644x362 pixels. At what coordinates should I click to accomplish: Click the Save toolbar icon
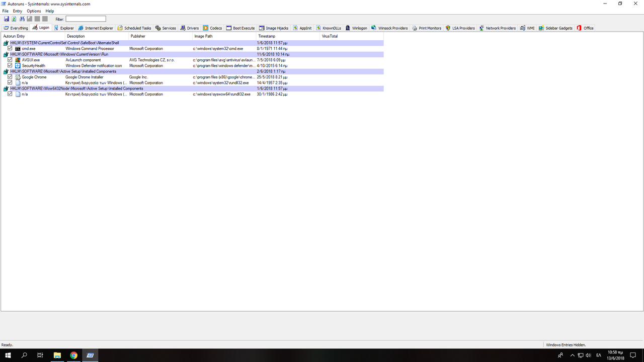(x=7, y=19)
